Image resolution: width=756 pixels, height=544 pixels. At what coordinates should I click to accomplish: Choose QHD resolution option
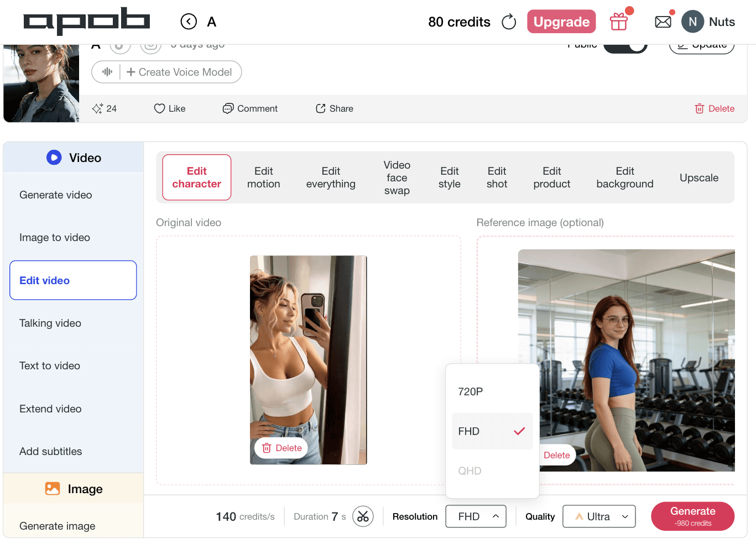492,471
